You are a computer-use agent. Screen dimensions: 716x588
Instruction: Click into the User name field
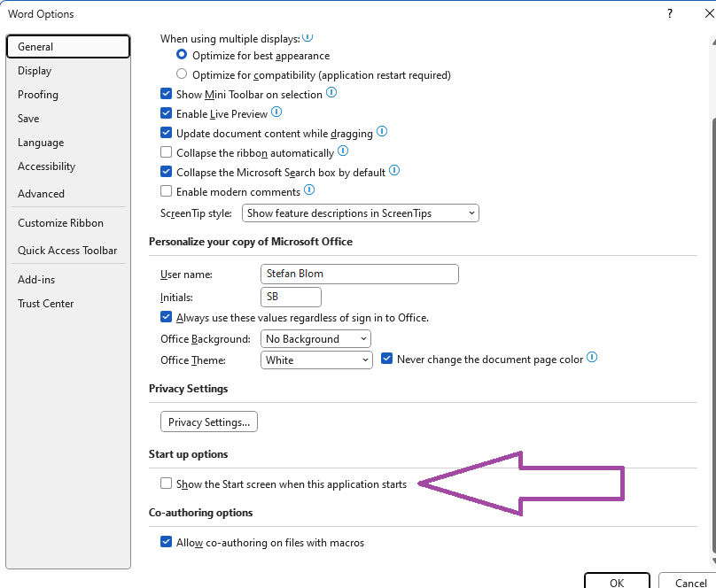[360, 274]
